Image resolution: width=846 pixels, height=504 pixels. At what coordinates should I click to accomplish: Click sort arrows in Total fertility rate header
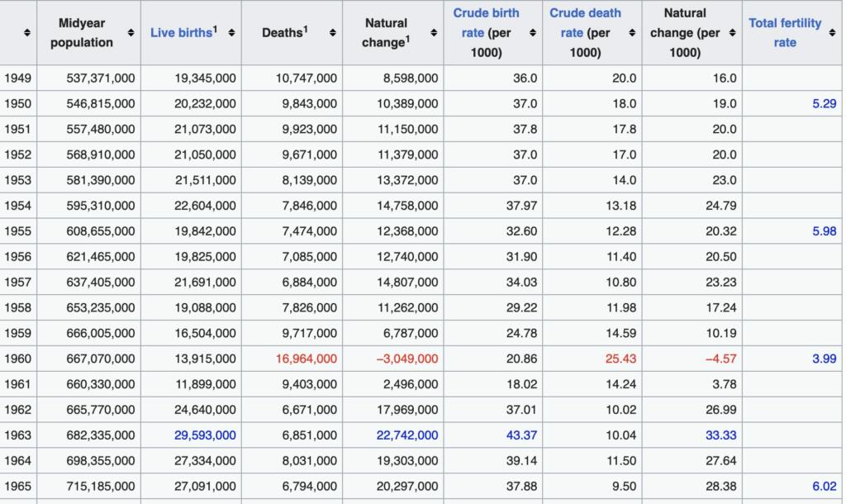(832, 33)
